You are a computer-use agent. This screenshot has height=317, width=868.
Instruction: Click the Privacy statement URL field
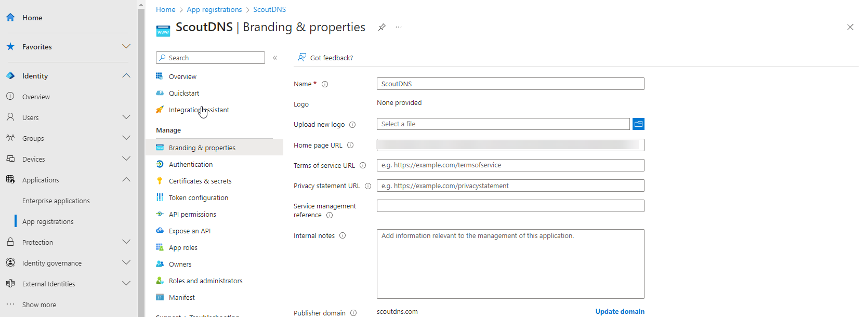pyautogui.click(x=510, y=186)
